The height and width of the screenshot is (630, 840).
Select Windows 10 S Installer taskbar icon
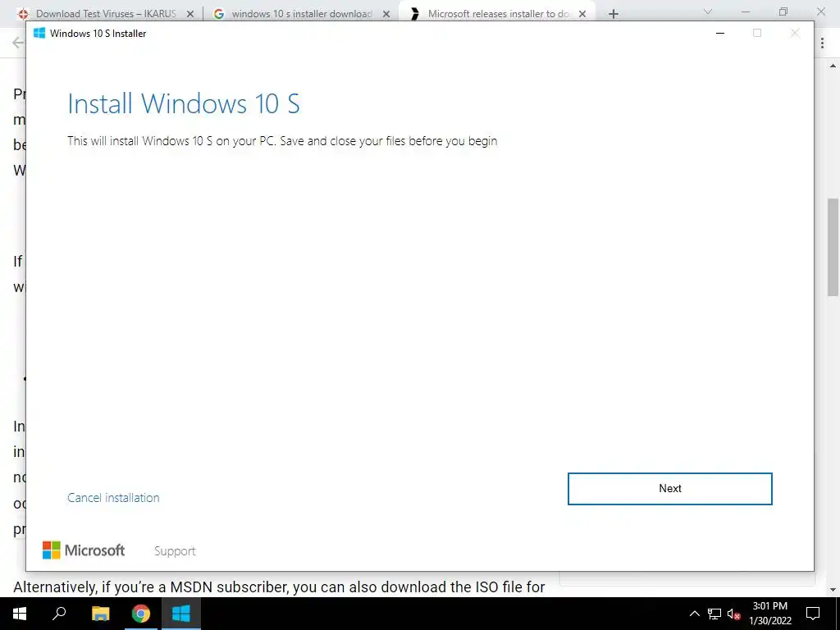tap(180, 614)
